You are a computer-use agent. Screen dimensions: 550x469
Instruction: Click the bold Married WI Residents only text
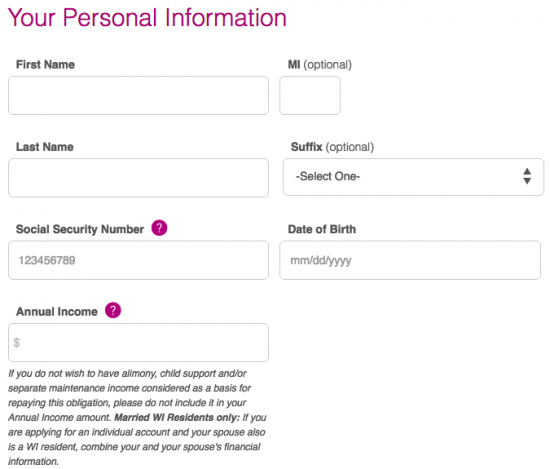(x=177, y=417)
